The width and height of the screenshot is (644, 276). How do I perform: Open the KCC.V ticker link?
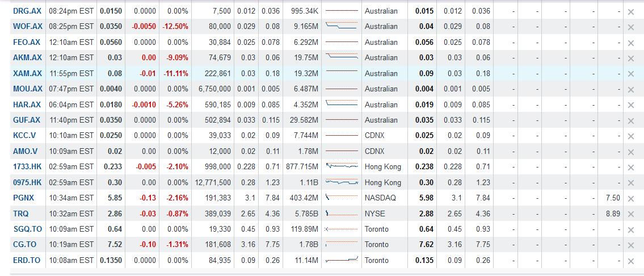tap(24, 135)
